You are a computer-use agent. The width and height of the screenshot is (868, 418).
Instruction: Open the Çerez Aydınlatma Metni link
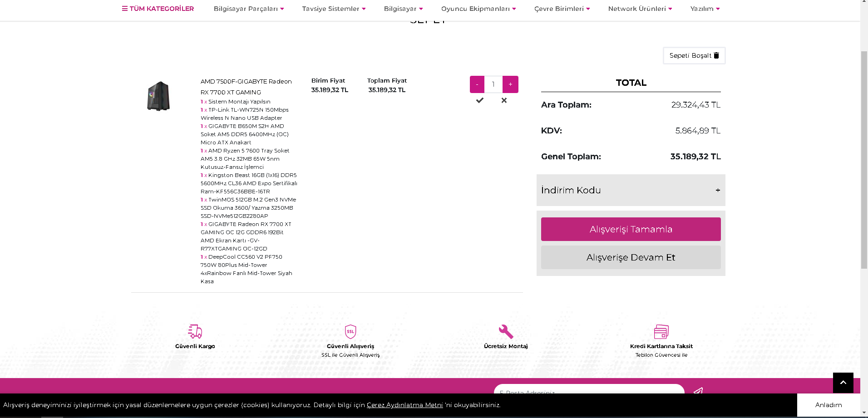point(405,405)
